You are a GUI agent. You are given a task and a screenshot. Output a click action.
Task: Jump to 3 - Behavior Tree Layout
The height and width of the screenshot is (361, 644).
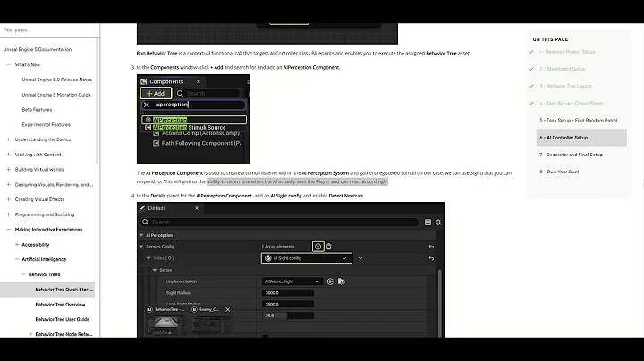point(565,86)
